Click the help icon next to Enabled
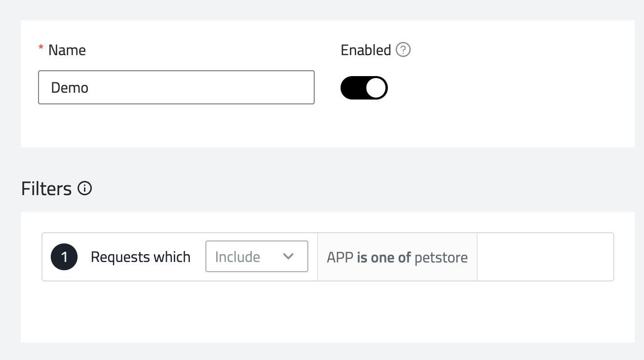The width and height of the screenshot is (644, 360). (403, 50)
